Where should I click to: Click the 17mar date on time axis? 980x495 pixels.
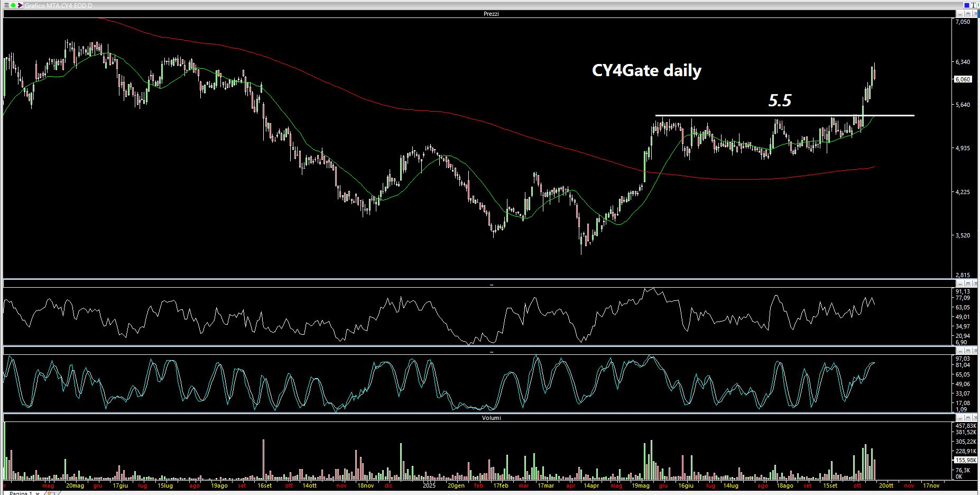pyautogui.click(x=546, y=485)
